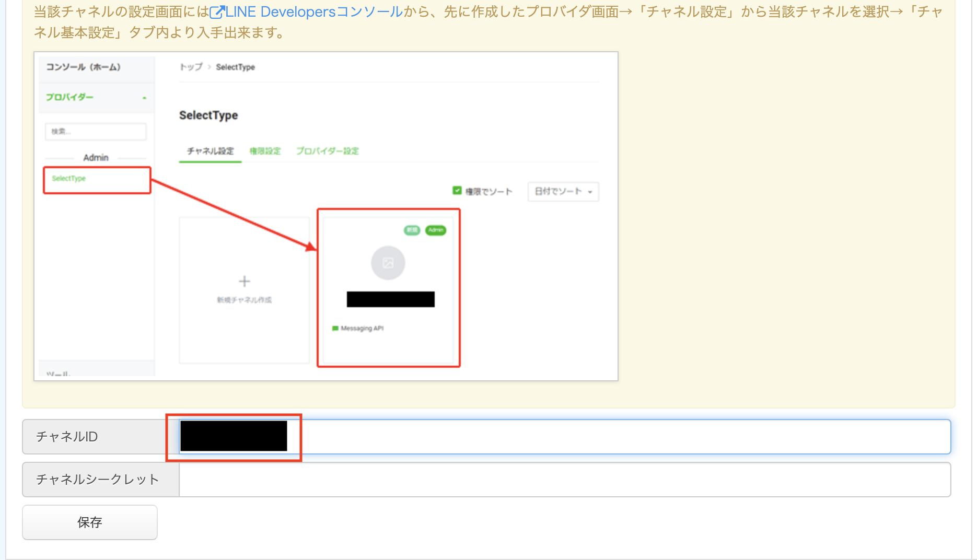The width and height of the screenshot is (977, 560).
Task: Click the plus icon for 新規チャネル作成
Action: pyautogui.click(x=245, y=282)
